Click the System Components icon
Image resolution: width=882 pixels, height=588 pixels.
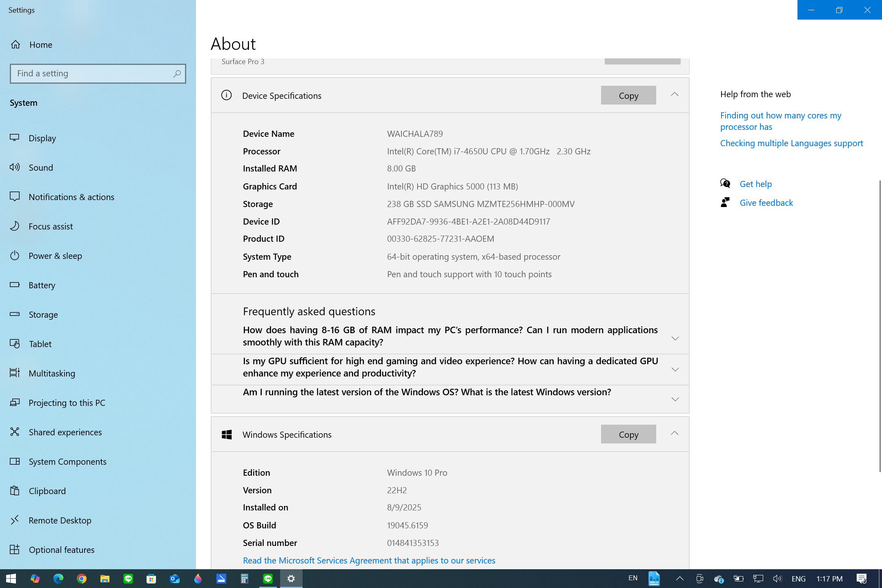(x=15, y=461)
